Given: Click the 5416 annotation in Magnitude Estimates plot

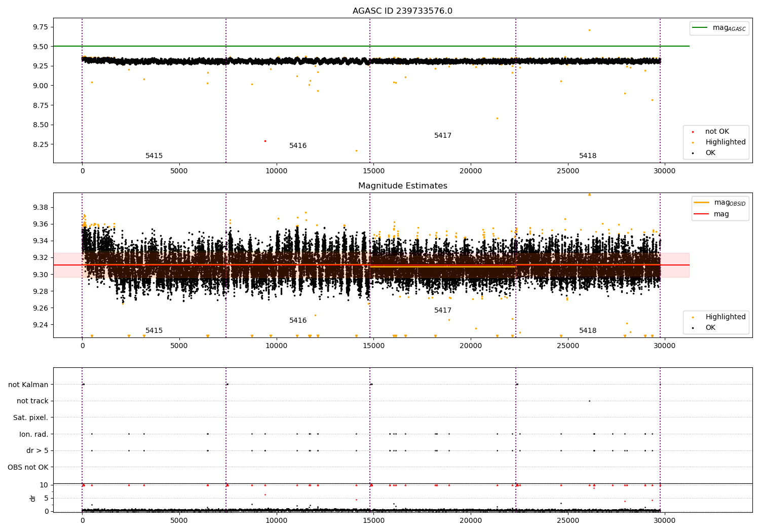Looking at the screenshot, I should coord(298,321).
